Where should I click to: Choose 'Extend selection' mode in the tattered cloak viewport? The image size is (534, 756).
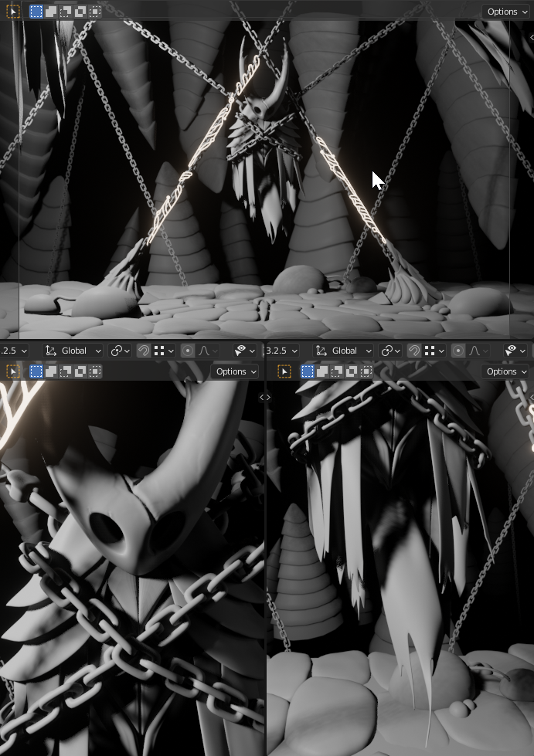321,371
